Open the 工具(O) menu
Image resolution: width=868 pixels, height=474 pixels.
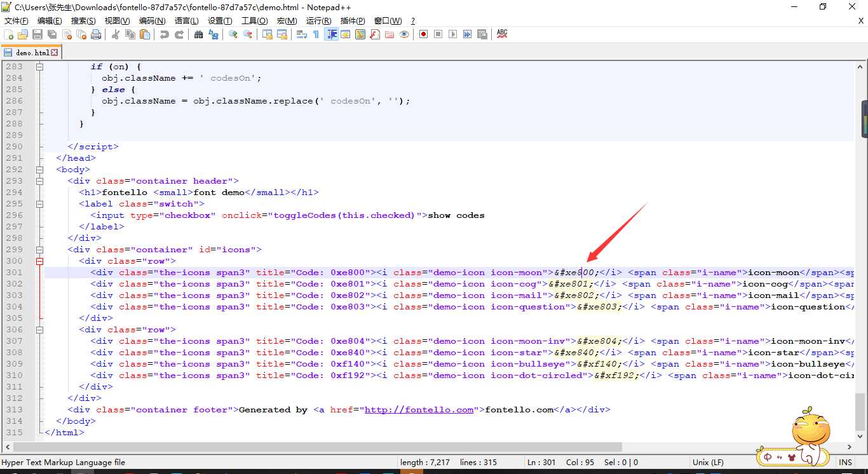click(x=254, y=21)
